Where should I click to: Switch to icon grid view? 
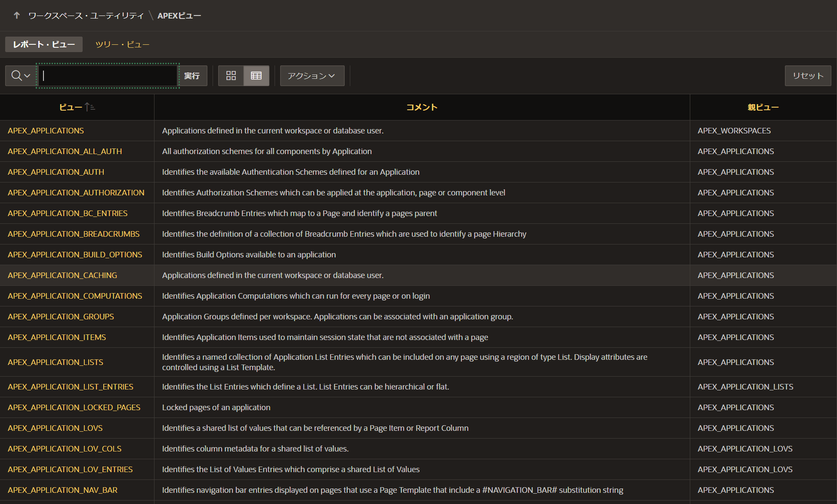(x=231, y=76)
